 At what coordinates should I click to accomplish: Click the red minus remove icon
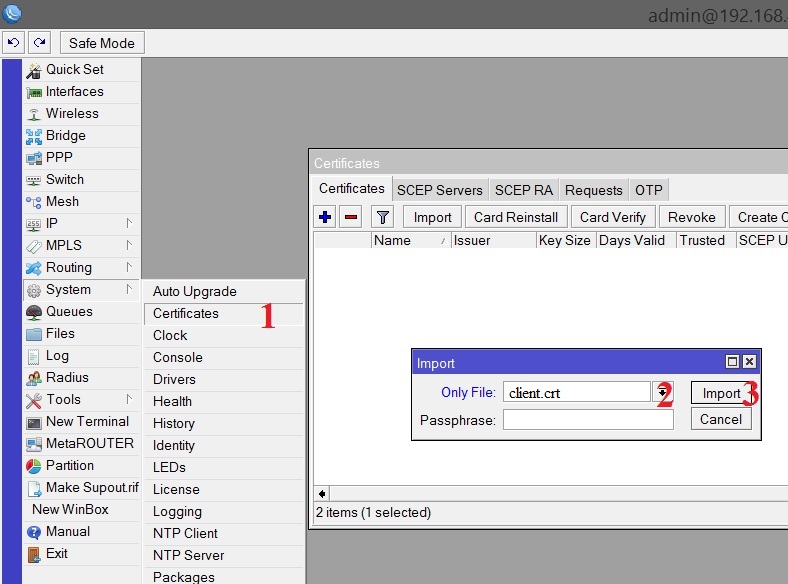pos(351,217)
